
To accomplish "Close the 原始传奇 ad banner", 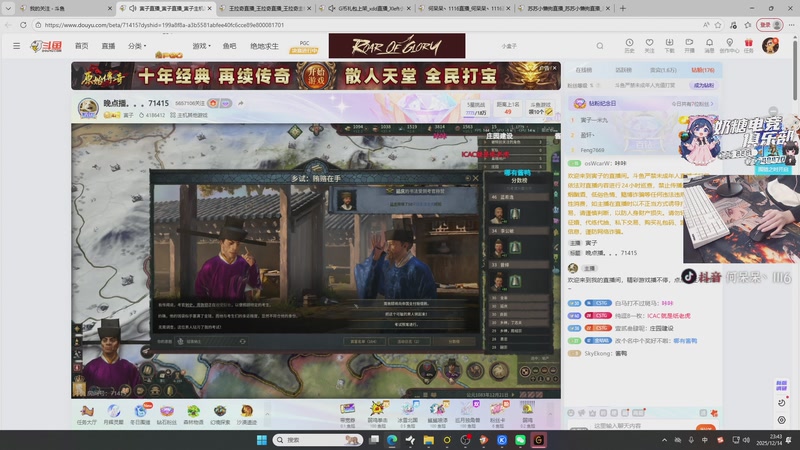I will 555,67.
